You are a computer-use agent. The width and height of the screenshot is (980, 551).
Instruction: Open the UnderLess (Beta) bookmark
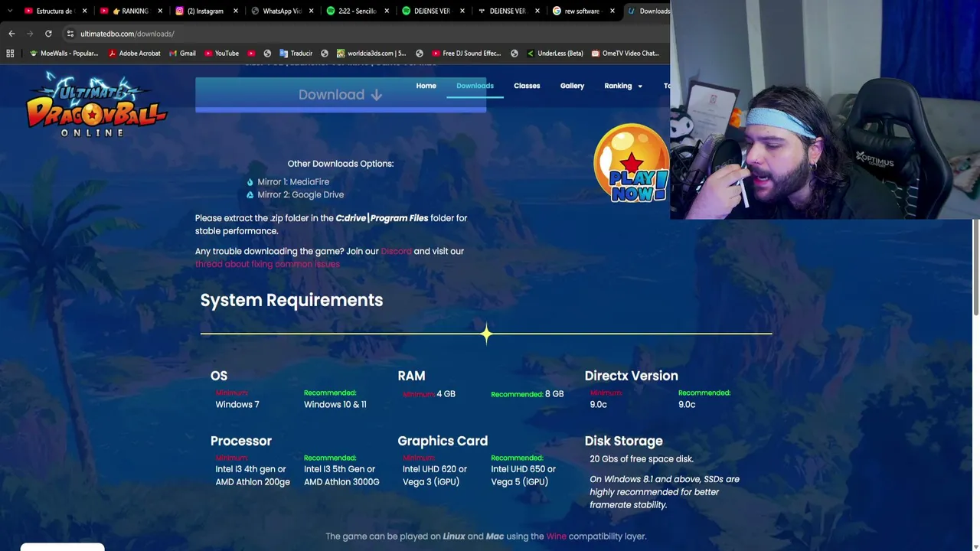(x=555, y=54)
